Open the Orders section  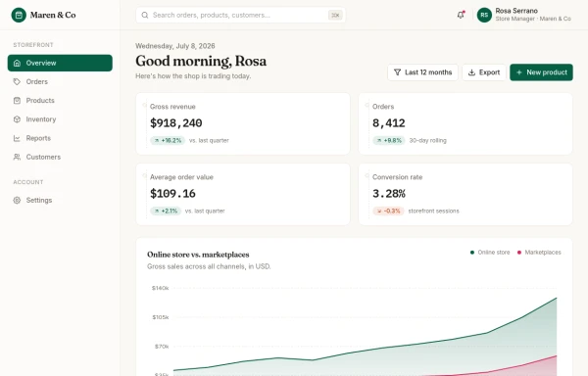(60, 81)
